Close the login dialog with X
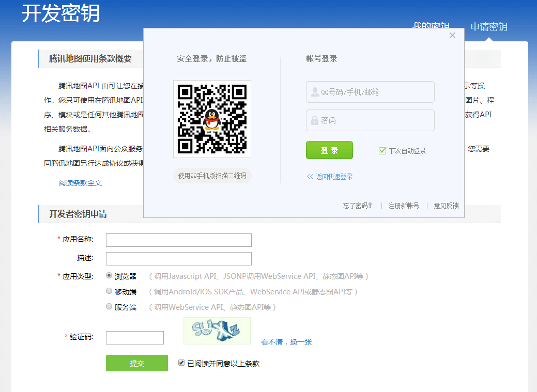 coord(452,35)
